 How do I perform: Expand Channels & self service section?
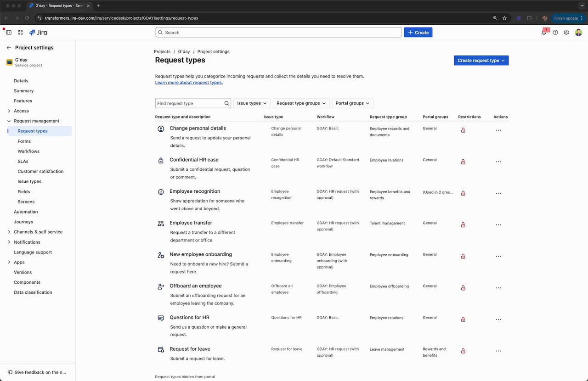9,232
